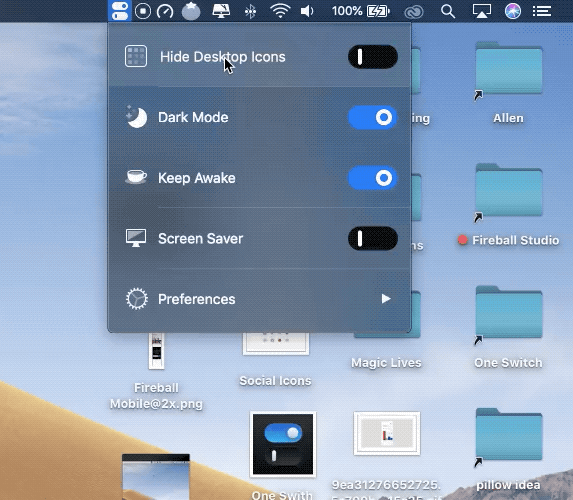Select the desktop screenshot thumbnail at bottom left
Screen dimensions: 573x500
click(156, 477)
